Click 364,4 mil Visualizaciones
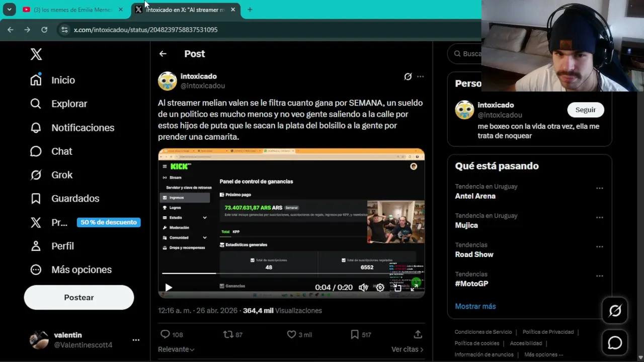Viewport: 644px width, 362px height. (x=282, y=311)
